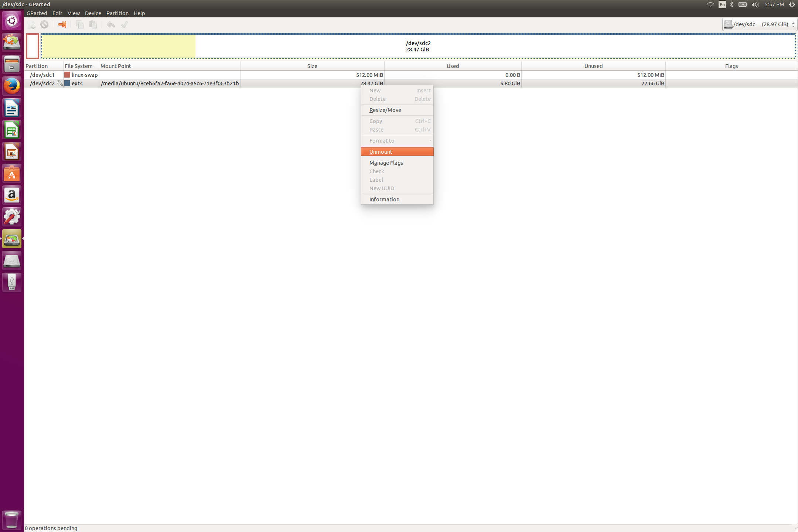This screenshot has width=798, height=532.
Task: Click the New partition toolbar icon
Action: (32, 24)
